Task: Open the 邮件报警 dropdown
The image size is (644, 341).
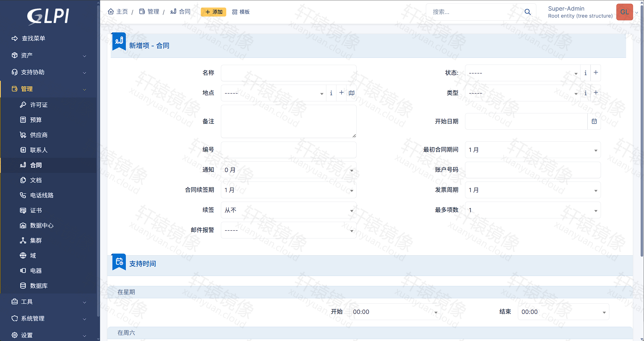Action: click(x=289, y=230)
